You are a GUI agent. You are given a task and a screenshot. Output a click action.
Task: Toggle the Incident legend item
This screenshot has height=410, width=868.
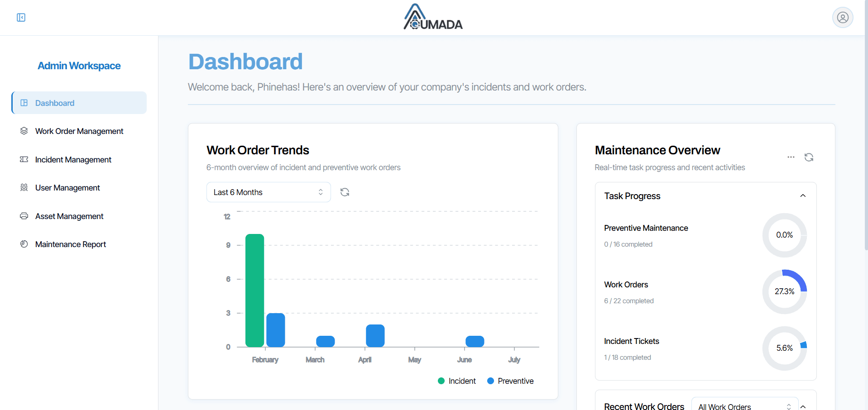point(457,381)
